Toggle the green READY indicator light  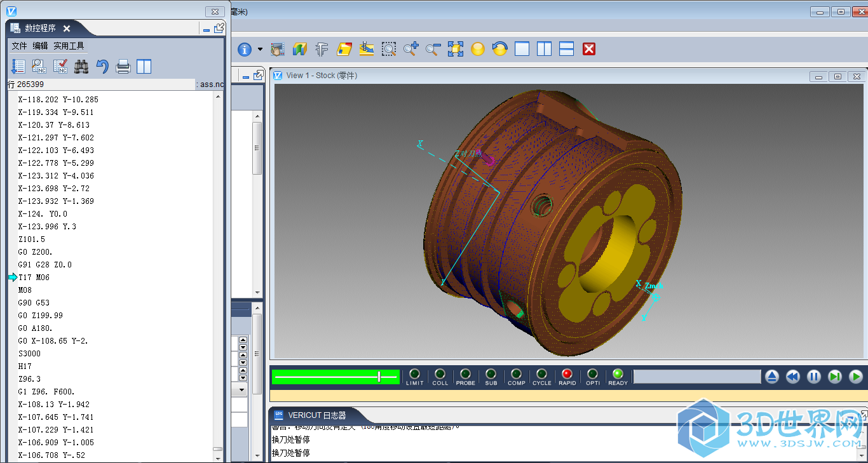click(x=618, y=373)
